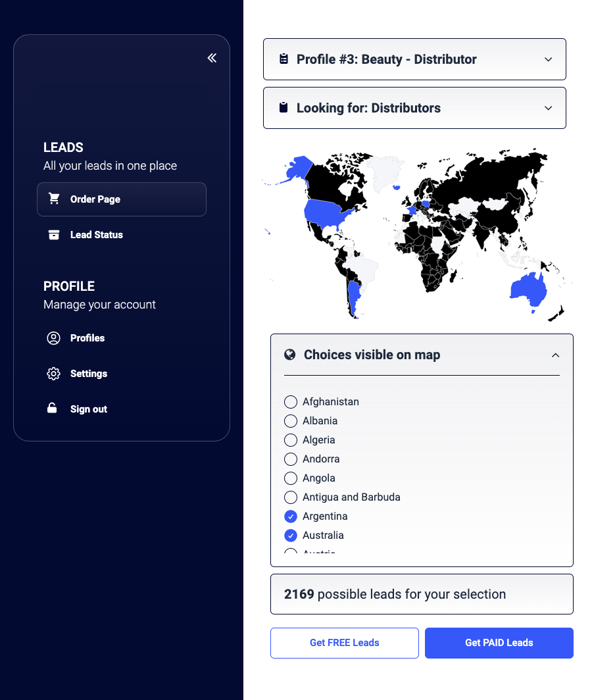The height and width of the screenshot is (700, 592).
Task: Click the globe icon beside Choices visible
Action: point(289,355)
